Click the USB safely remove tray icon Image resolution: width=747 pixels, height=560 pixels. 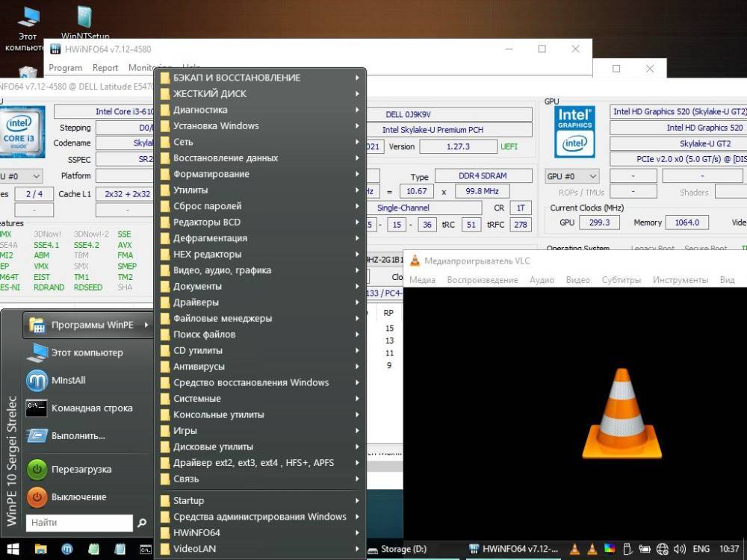[627, 549]
